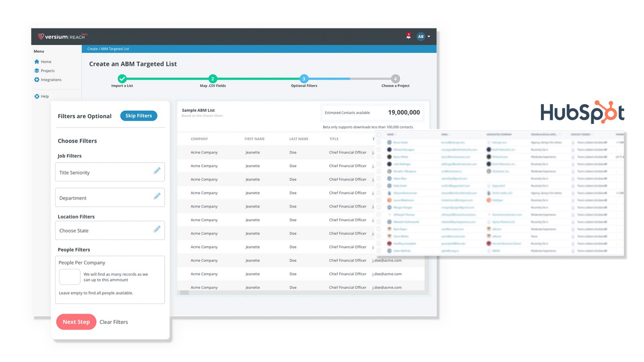Click the AB user avatar
This screenshot has width=644, height=362.
421,37
